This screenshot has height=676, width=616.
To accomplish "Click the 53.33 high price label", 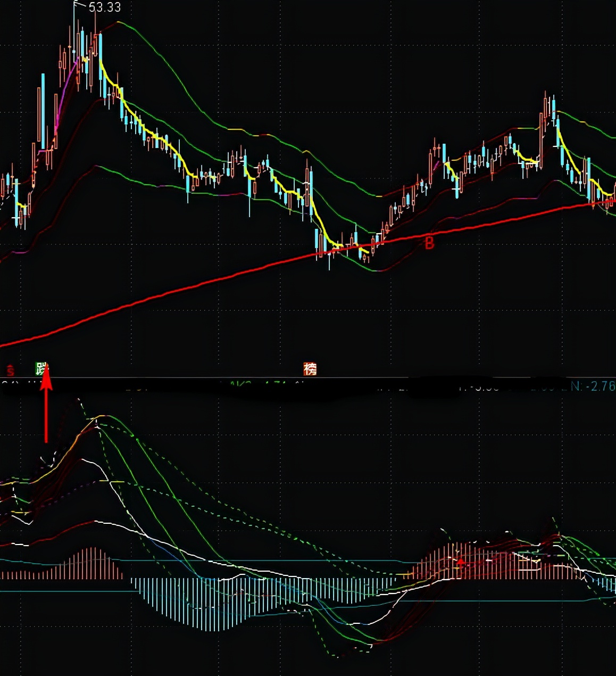I will (x=105, y=7).
